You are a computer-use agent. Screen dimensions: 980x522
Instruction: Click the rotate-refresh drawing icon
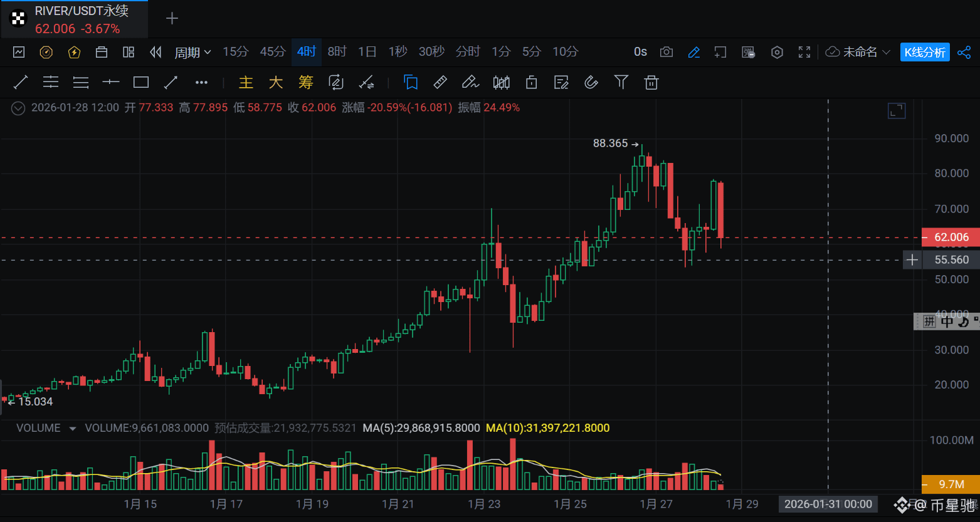336,82
